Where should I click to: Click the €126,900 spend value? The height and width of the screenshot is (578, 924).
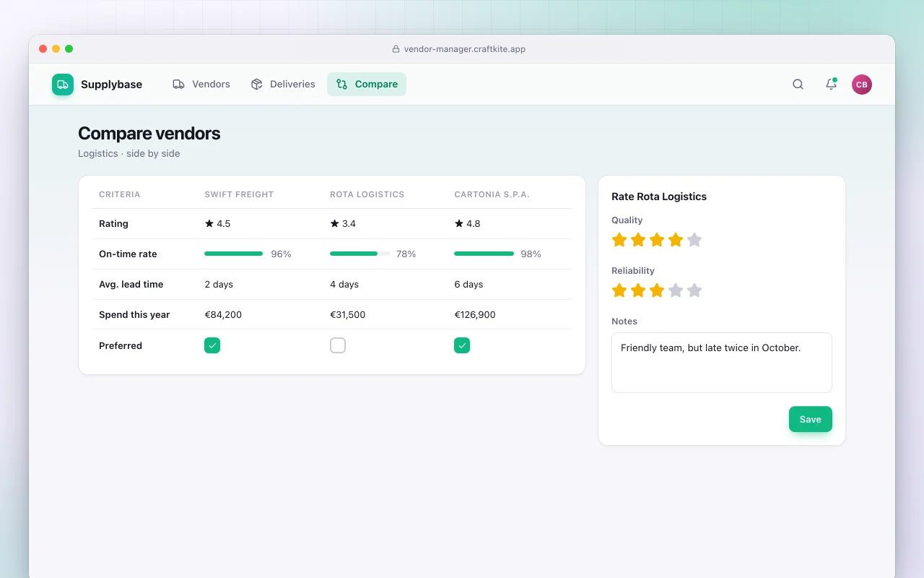coord(475,315)
